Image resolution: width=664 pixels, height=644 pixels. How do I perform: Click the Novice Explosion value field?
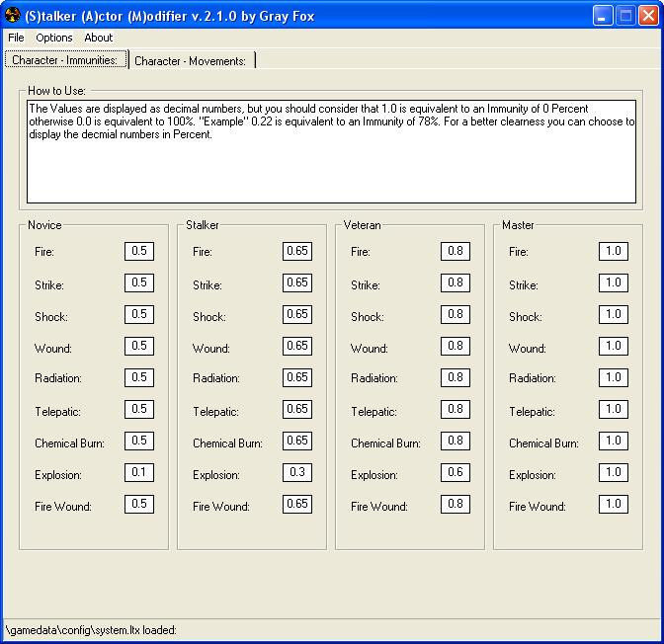139,472
